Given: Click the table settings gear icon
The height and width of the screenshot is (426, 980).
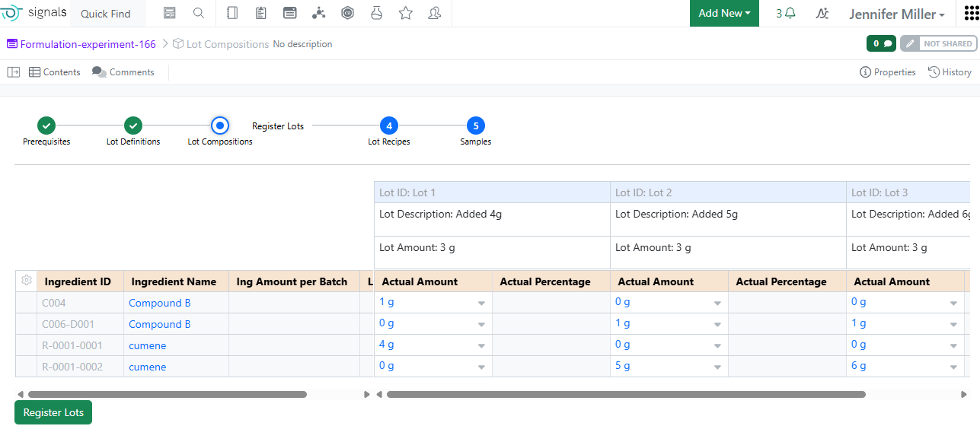Looking at the screenshot, I should click(x=27, y=281).
